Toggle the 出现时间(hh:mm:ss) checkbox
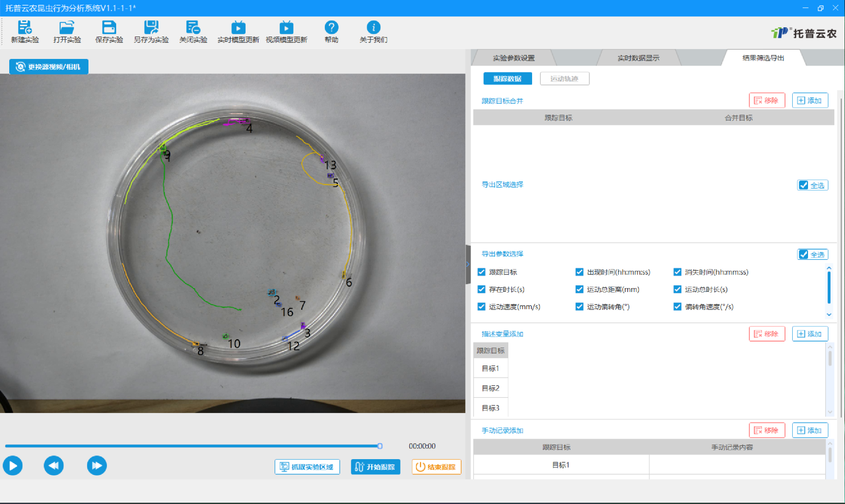Screen dimensions: 845x504 [x=579, y=272]
